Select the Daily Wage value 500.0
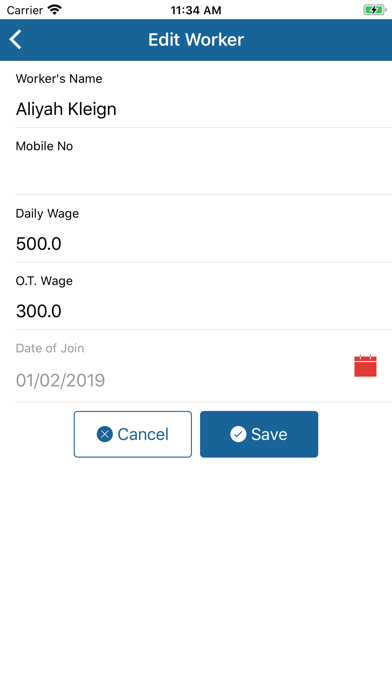392x696 pixels. (39, 244)
